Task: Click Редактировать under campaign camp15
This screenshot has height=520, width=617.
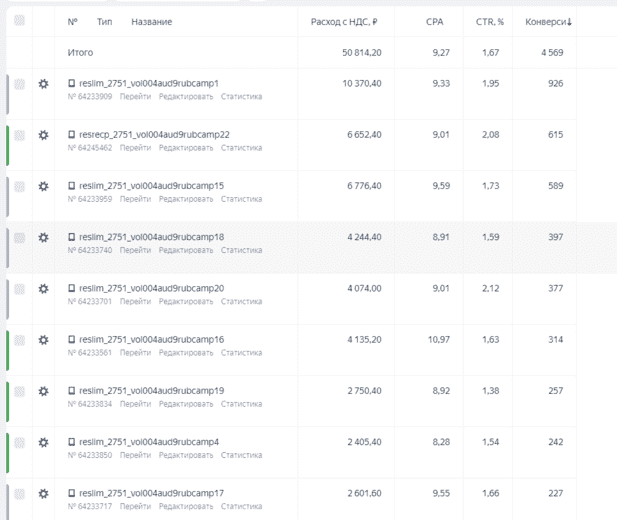Action: click(x=186, y=199)
